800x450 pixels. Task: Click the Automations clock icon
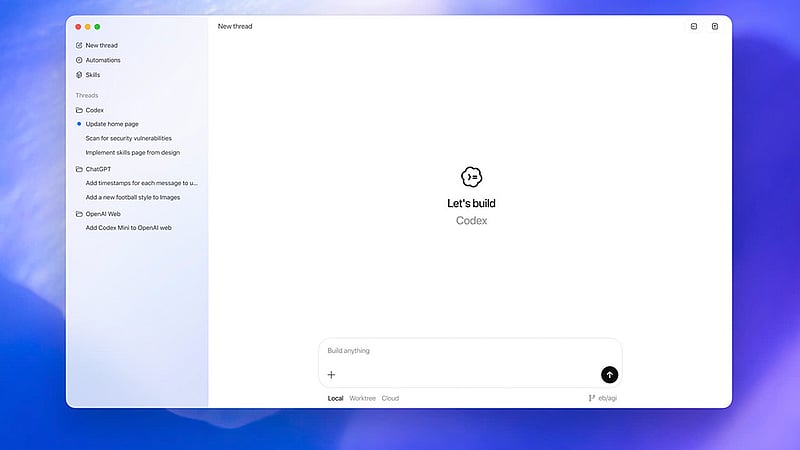tap(79, 60)
